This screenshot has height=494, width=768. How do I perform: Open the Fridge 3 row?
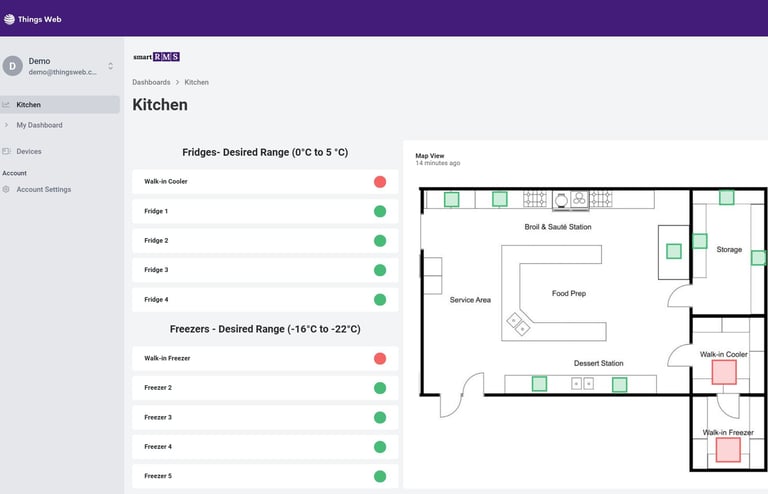(x=265, y=270)
